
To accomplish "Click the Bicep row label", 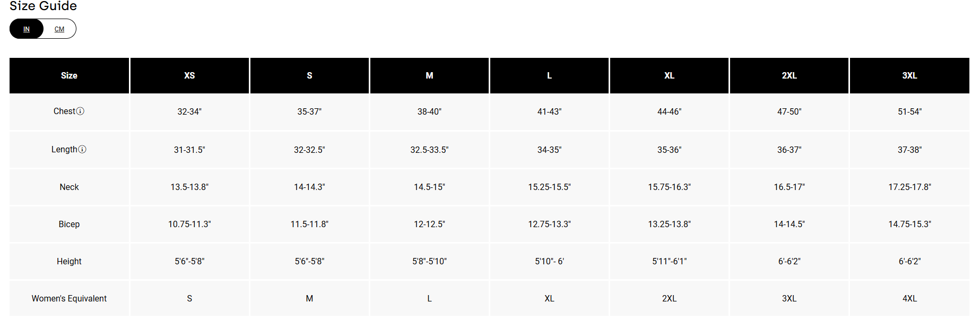I will point(69,224).
